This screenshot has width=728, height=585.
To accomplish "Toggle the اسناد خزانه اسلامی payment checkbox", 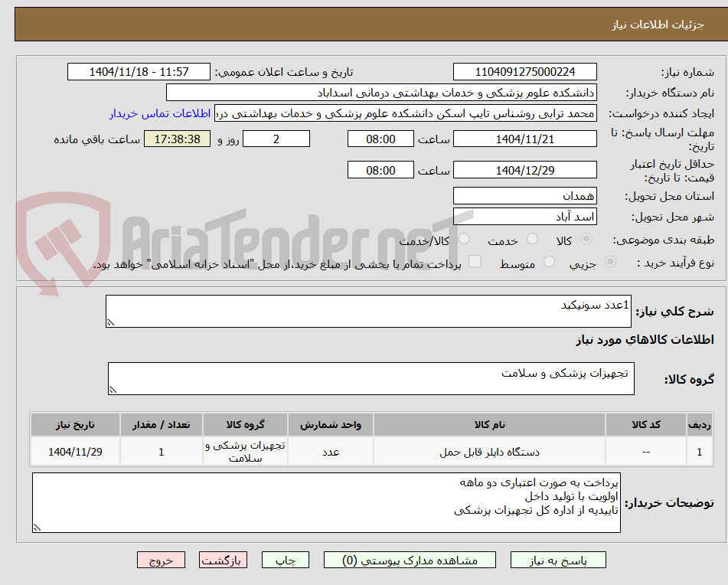I will pos(475,261).
